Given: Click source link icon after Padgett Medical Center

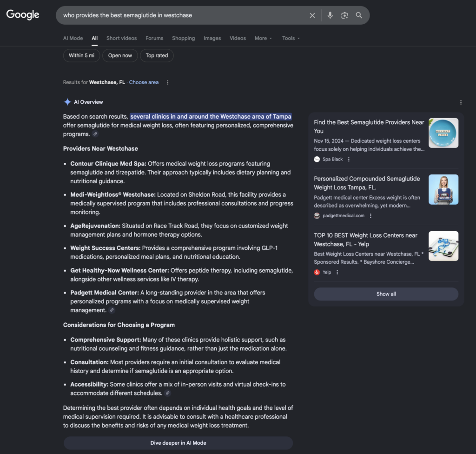Looking at the screenshot, I should pos(112,310).
